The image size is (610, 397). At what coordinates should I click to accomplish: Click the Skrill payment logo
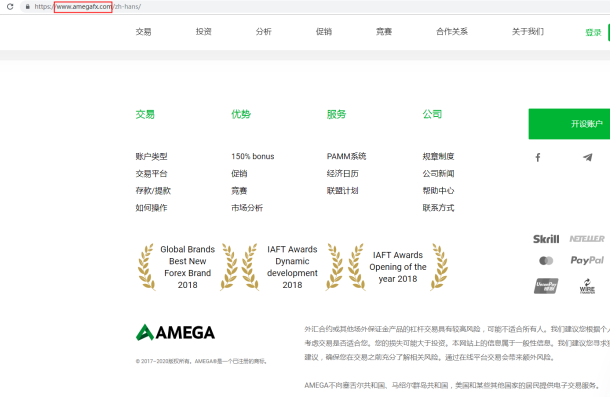tap(546, 239)
